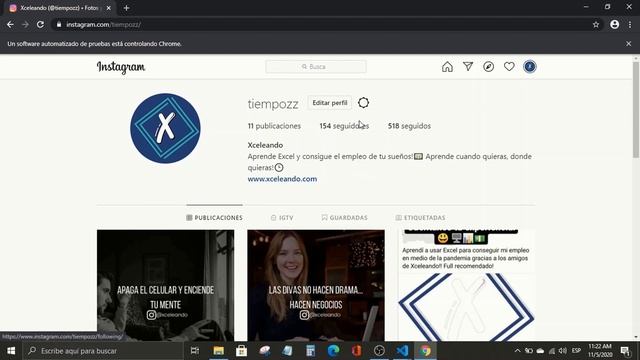This screenshot has height=360, width=640.
Task: Click the Chrome taskbar icon
Action: [x=425, y=351]
